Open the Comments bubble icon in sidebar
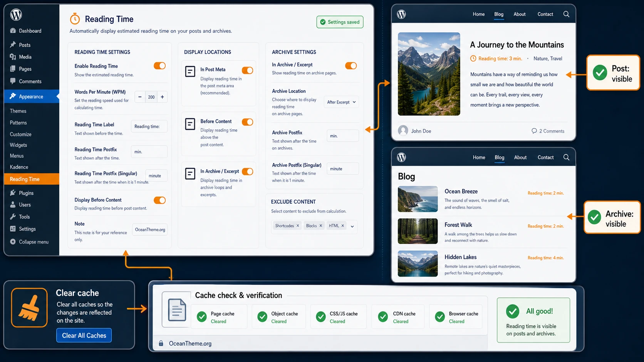644x362 pixels. point(13,81)
